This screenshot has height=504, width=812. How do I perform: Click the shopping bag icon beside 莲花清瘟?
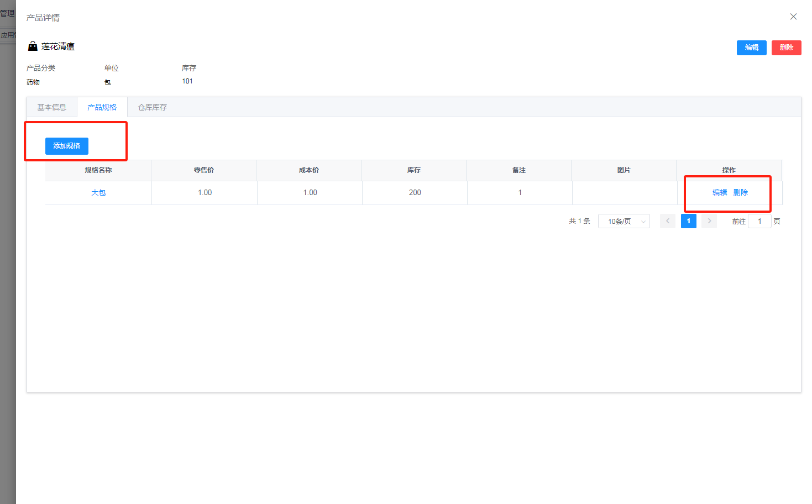33,46
